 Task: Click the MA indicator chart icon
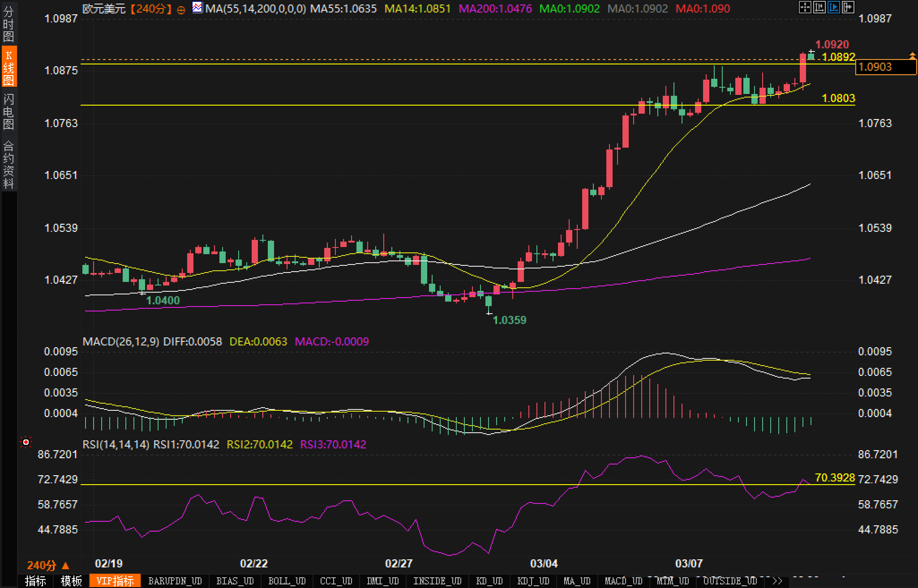(197, 7)
